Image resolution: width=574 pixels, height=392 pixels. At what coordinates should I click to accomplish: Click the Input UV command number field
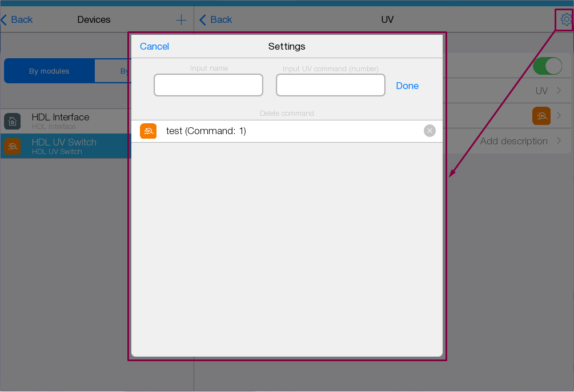[x=330, y=85]
